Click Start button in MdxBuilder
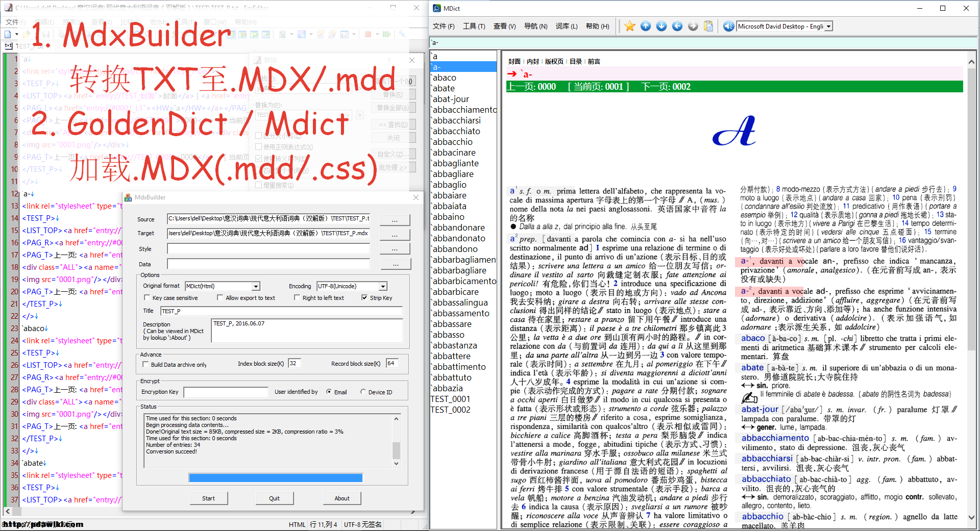The image size is (980, 531). click(208, 498)
